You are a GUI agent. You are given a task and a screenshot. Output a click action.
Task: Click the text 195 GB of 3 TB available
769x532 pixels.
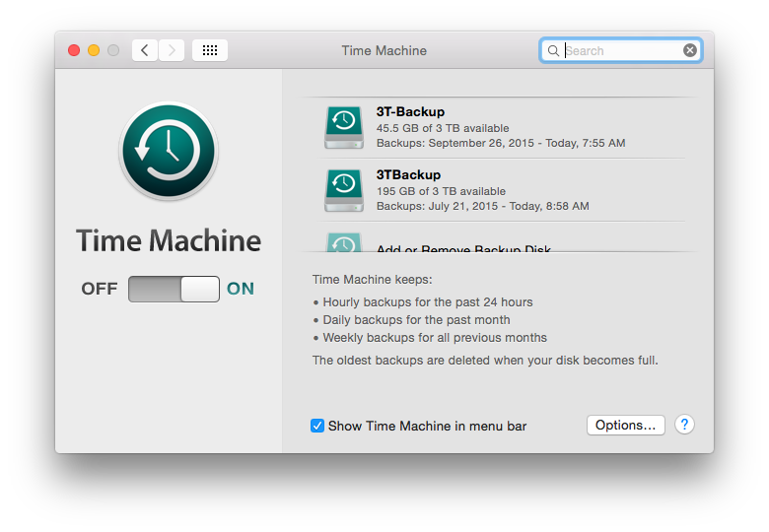[441, 191]
